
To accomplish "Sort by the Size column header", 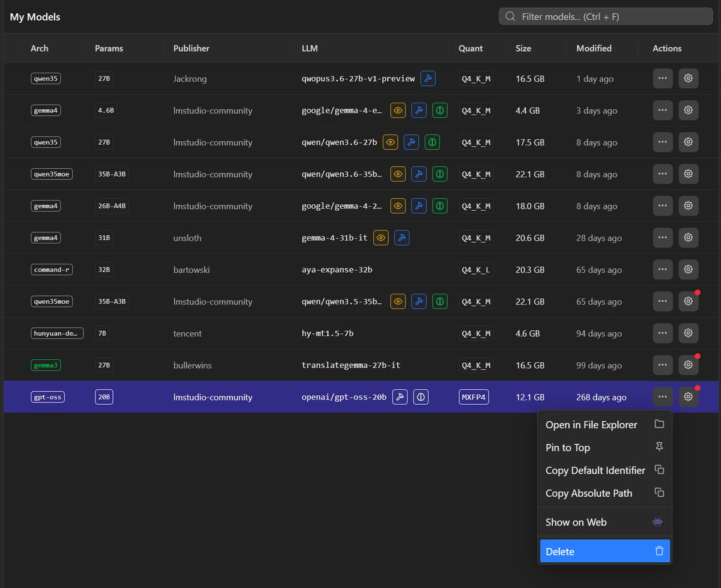I will (523, 48).
